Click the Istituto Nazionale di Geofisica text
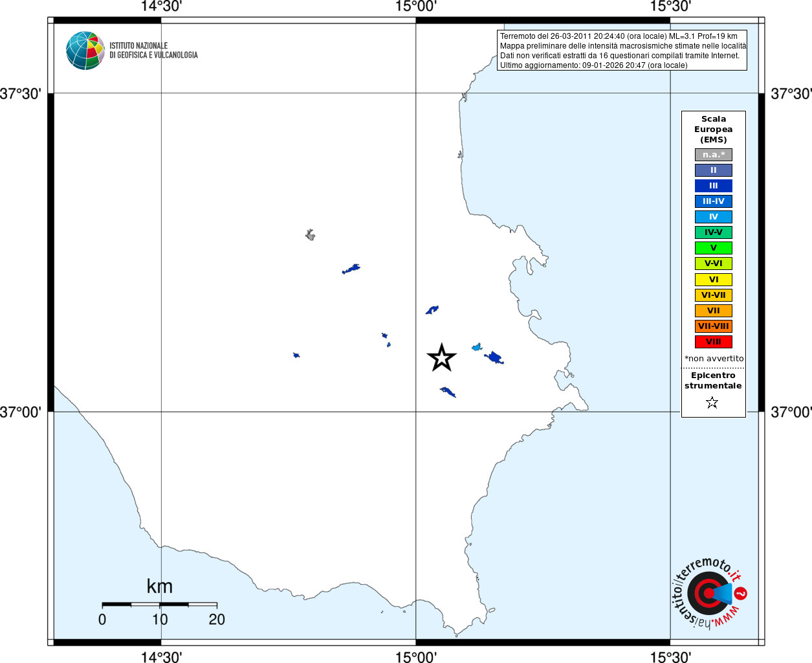 [153, 51]
